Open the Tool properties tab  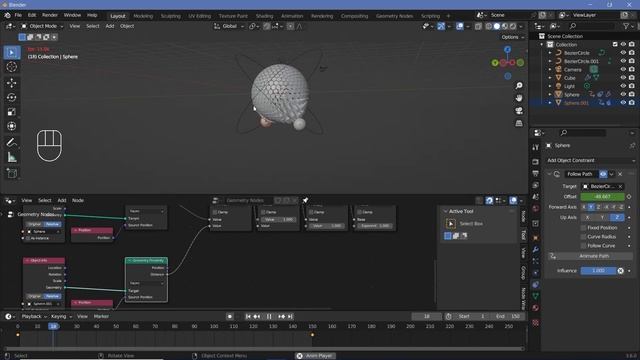click(536, 147)
